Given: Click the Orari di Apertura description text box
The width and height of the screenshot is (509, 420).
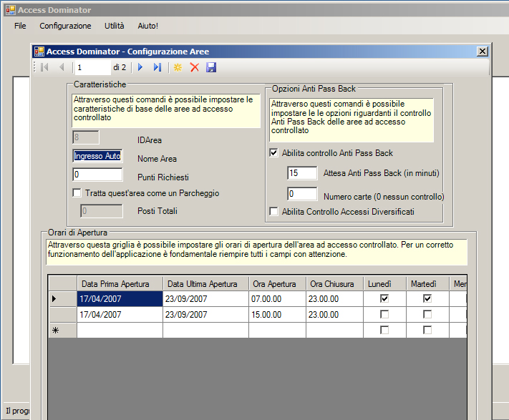Looking at the screenshot, I should pos(257,252).
